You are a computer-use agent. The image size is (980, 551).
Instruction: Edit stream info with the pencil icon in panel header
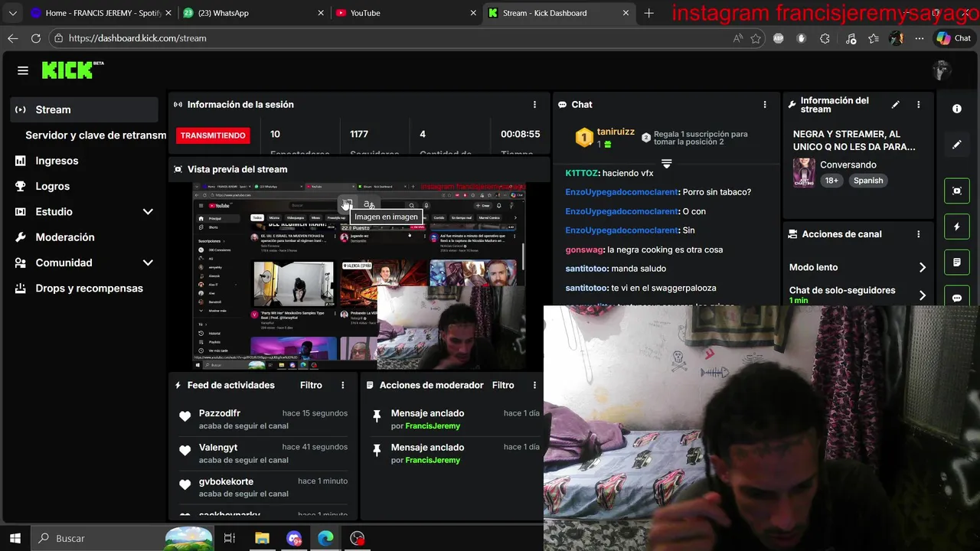896,105
